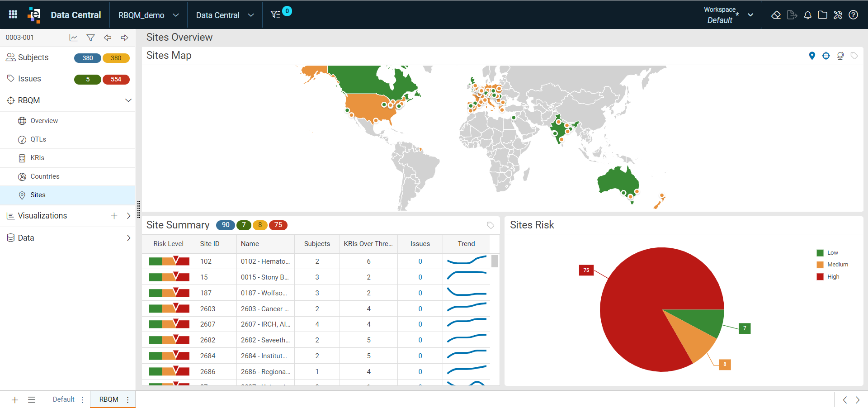Image resolution: width=868 pixels, height=408 pixels.
Task: Open the help question mark icon
Action: point(853,15)
